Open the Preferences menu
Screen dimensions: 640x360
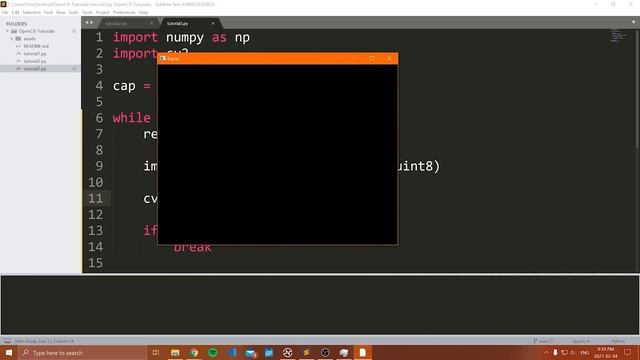[124, 12]
